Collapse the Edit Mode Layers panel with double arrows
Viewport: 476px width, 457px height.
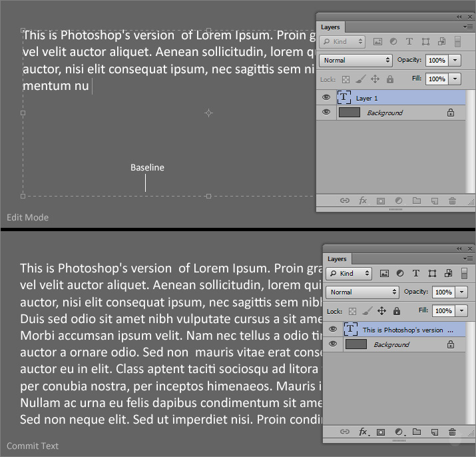[459, 17]
